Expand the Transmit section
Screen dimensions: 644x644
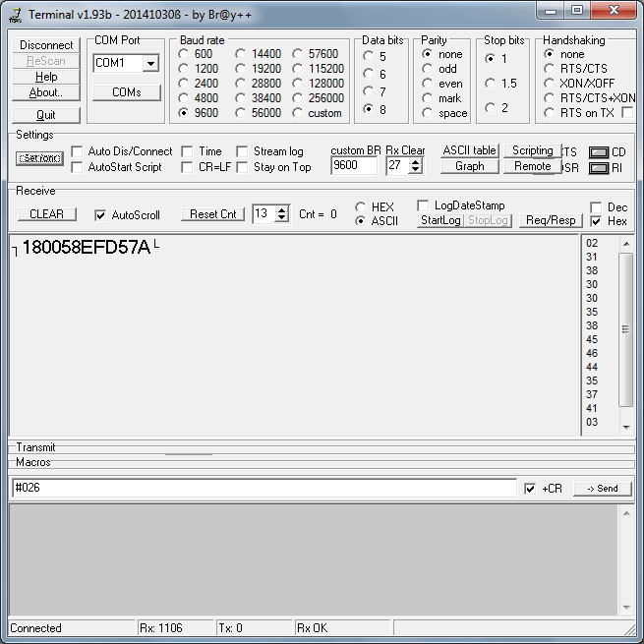tap(35, 447)
